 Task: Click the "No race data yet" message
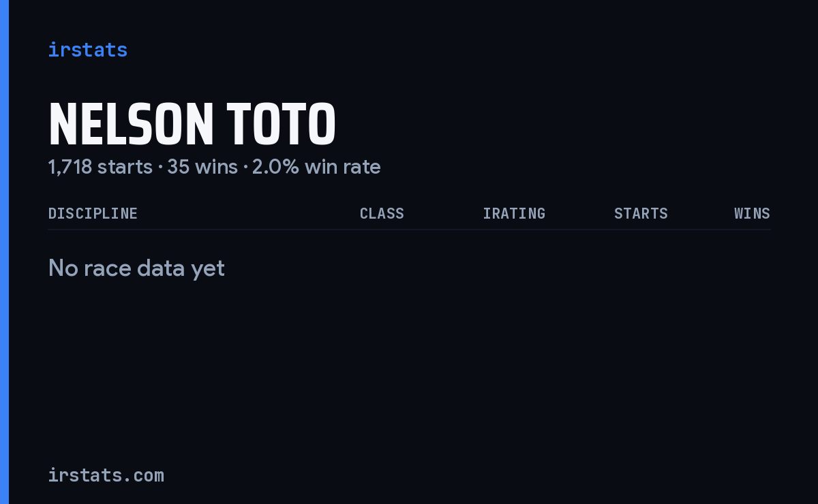pyautogui.click(x=136, y=268)
